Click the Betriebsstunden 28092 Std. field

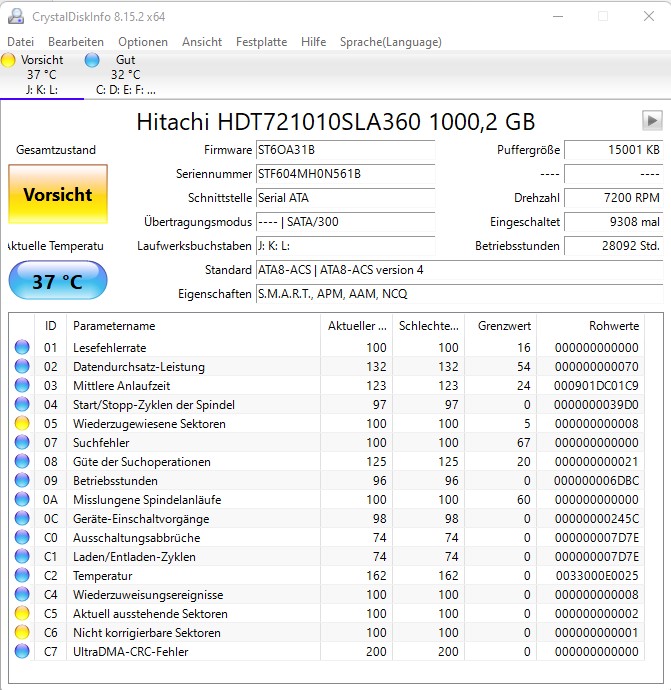click(613, 246)
